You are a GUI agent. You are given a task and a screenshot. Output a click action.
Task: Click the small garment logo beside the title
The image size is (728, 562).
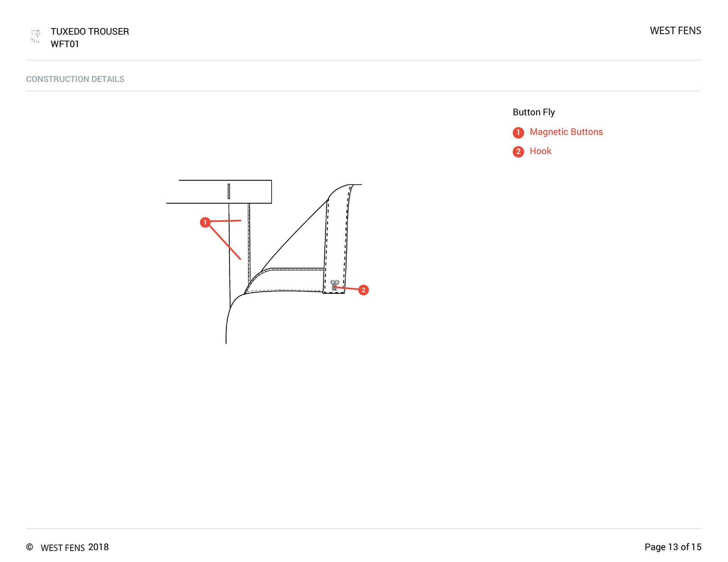(35, 36)
